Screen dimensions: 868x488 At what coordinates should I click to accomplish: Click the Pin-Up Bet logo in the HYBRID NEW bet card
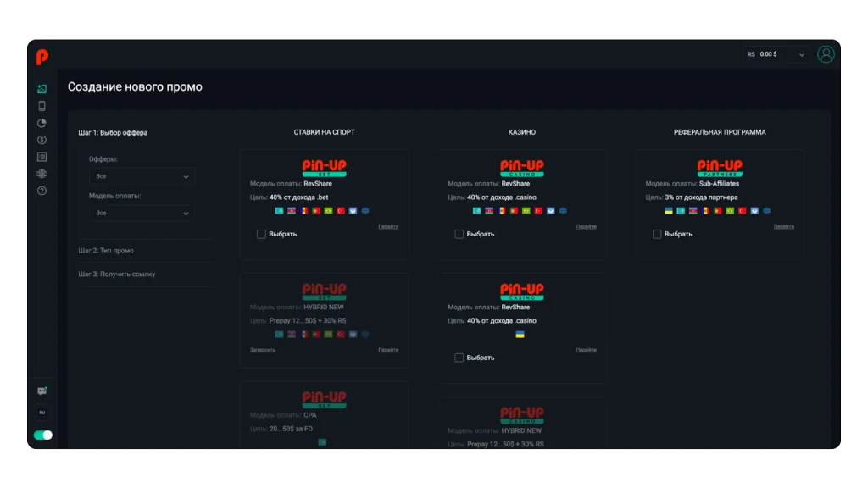click(325, 291)
